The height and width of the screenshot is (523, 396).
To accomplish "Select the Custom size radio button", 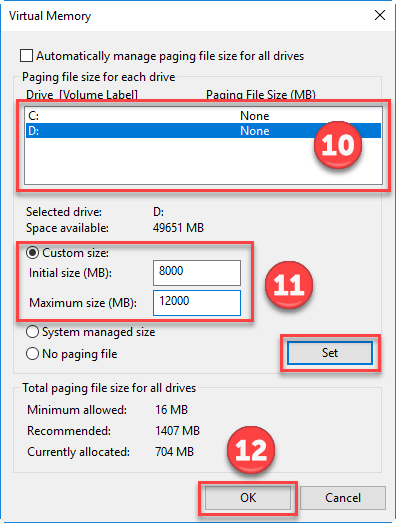I will pyautogui.click(x=32, y=253).
